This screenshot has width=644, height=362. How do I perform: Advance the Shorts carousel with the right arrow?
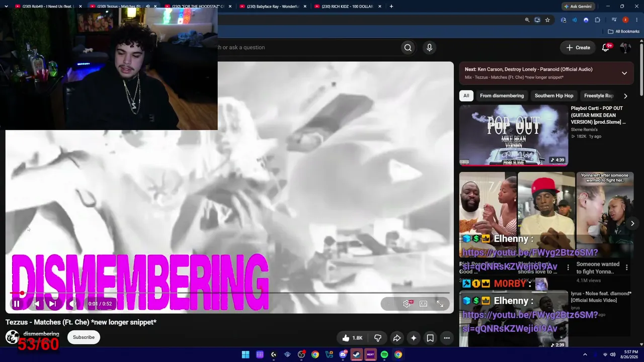[x=632, y=223]
